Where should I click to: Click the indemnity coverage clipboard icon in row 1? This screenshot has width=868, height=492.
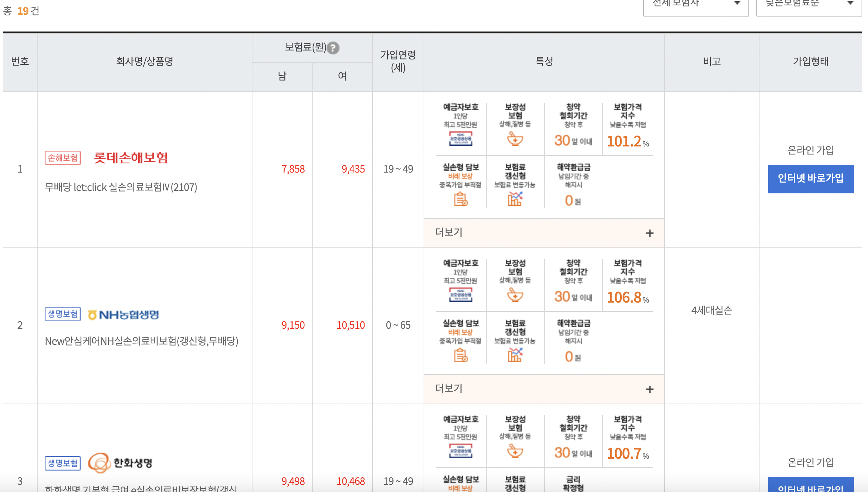(460, 199)
